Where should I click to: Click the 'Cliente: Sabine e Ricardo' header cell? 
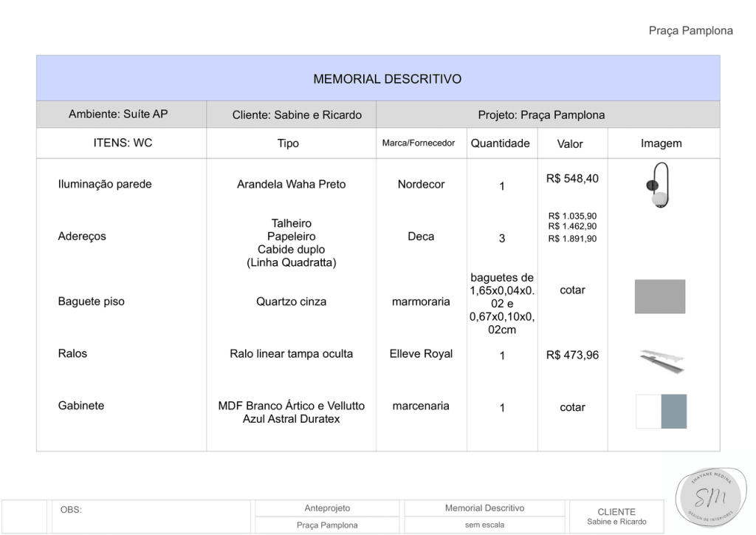click(297, 115)
